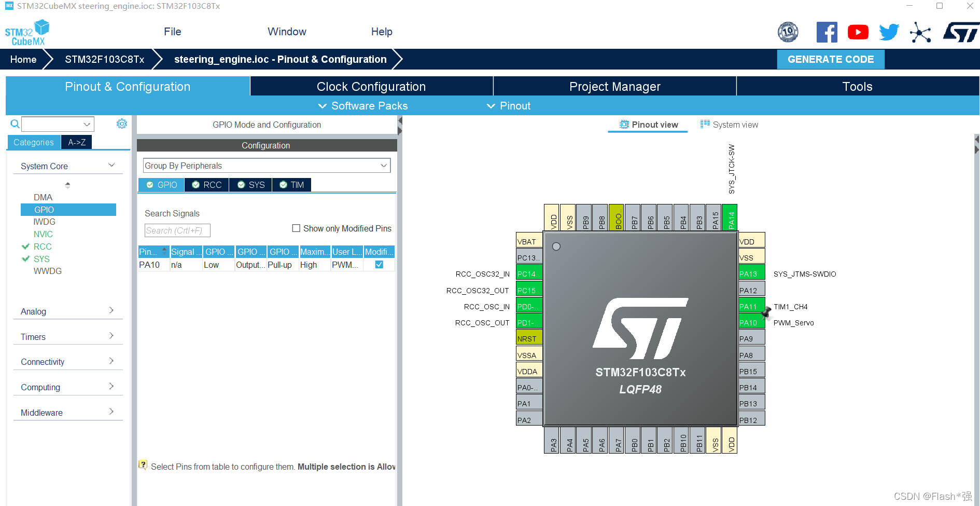Image resolution: width=980 pixels, height=506 pixels.
Task: Switch to System view
Action: click(729, 125)
